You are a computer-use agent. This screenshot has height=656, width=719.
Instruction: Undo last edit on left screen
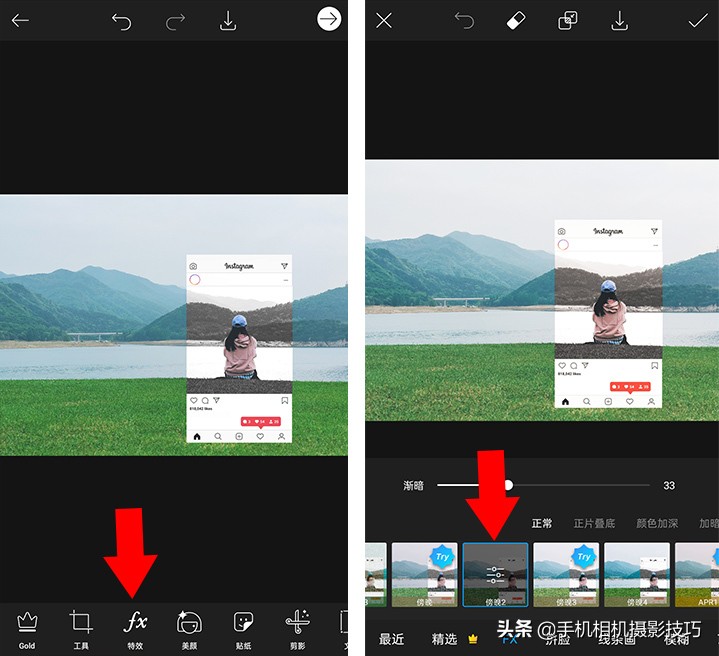(122, 21)
